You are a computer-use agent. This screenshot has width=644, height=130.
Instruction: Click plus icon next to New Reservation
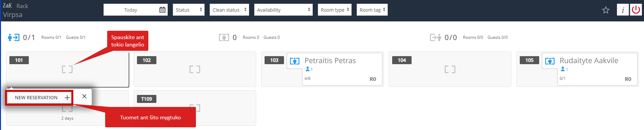[x=67, y=98]
